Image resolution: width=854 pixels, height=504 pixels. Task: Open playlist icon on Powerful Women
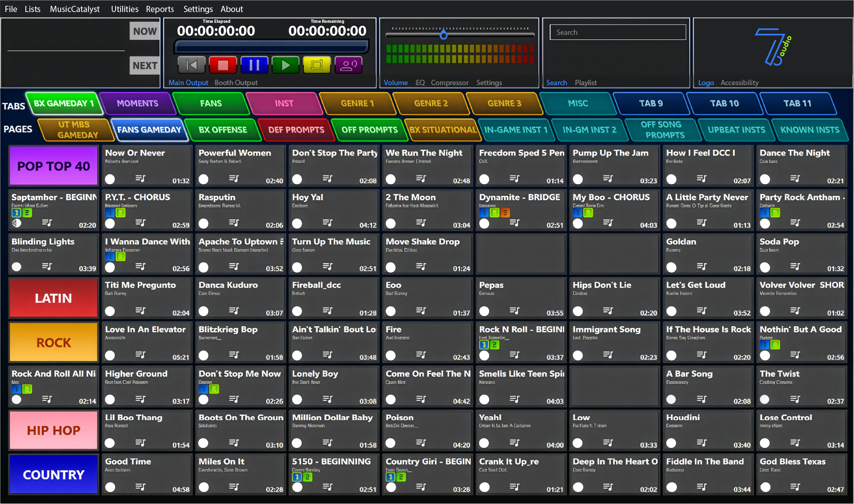pos(234,178)
